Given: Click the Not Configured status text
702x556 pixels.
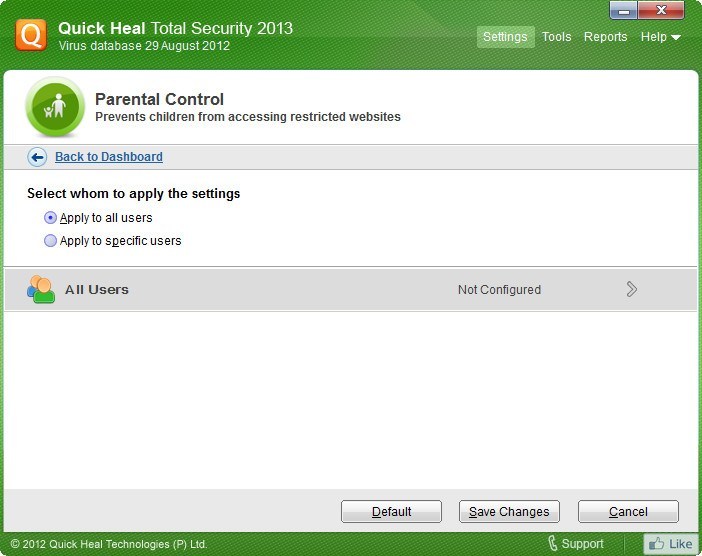Looking at the screenshot, I should (499, 290).
